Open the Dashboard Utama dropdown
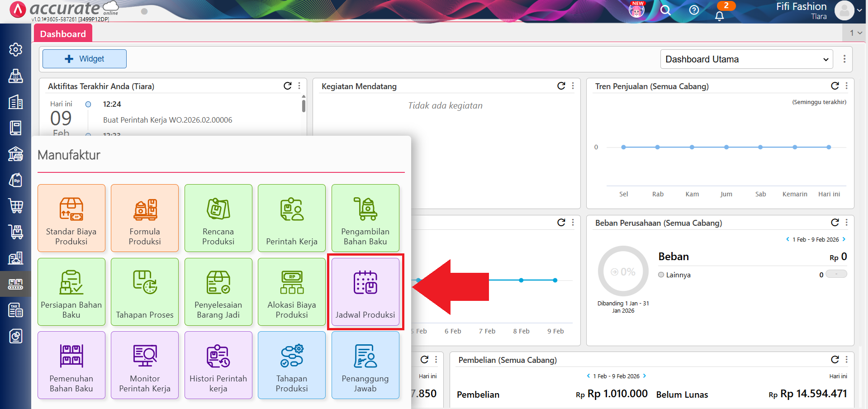The image size is (868, 409). 746,59
